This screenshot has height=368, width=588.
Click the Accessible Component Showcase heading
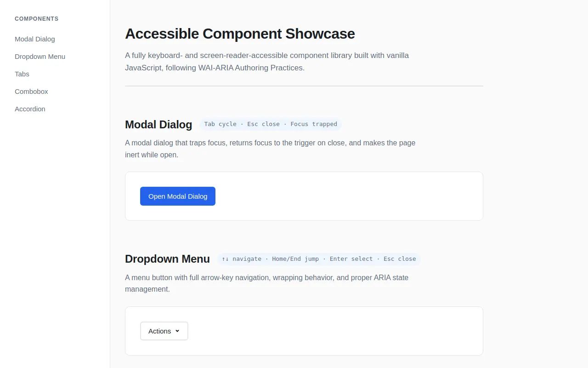(240, 34)
